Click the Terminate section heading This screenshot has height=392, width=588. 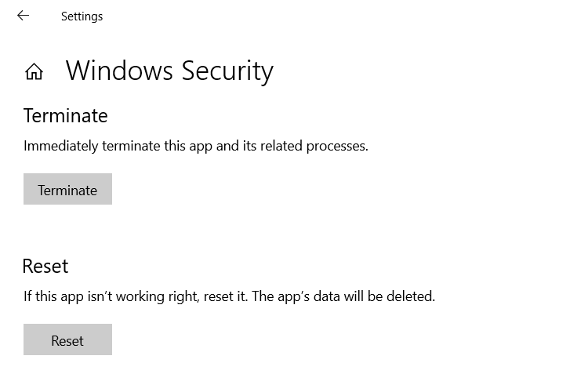(66, 115)
